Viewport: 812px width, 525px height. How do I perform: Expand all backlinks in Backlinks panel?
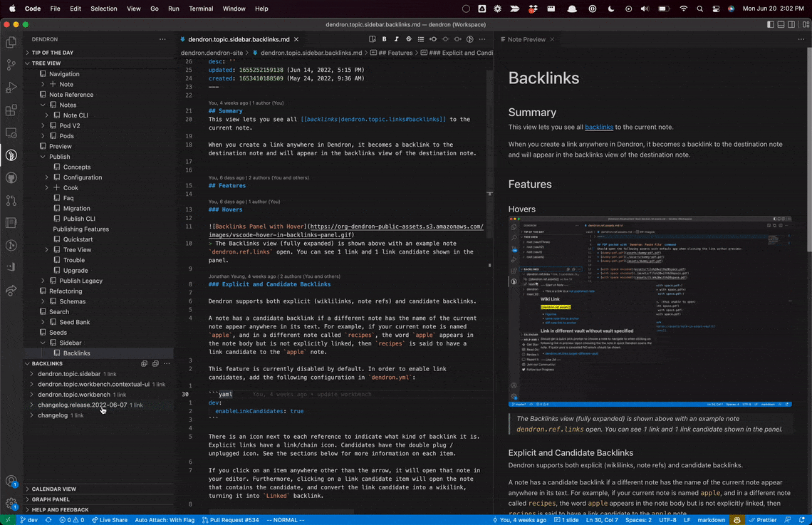(144, 363)
